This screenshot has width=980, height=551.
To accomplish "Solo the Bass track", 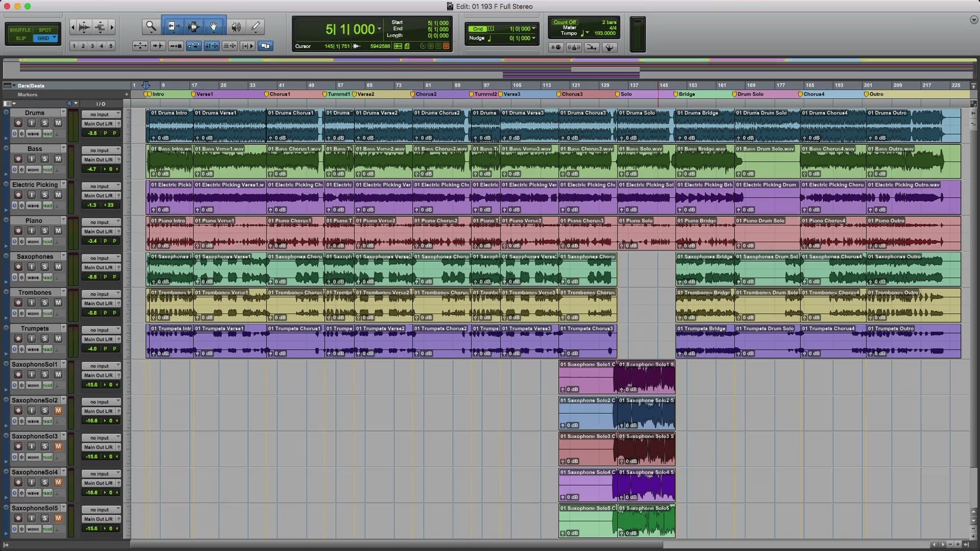I will [x=45, y=159].
